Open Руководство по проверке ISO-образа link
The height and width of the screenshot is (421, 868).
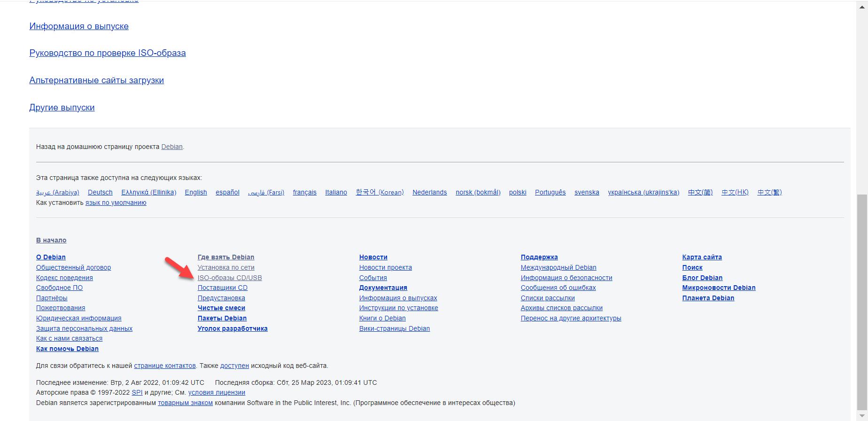tap(108, 53)
